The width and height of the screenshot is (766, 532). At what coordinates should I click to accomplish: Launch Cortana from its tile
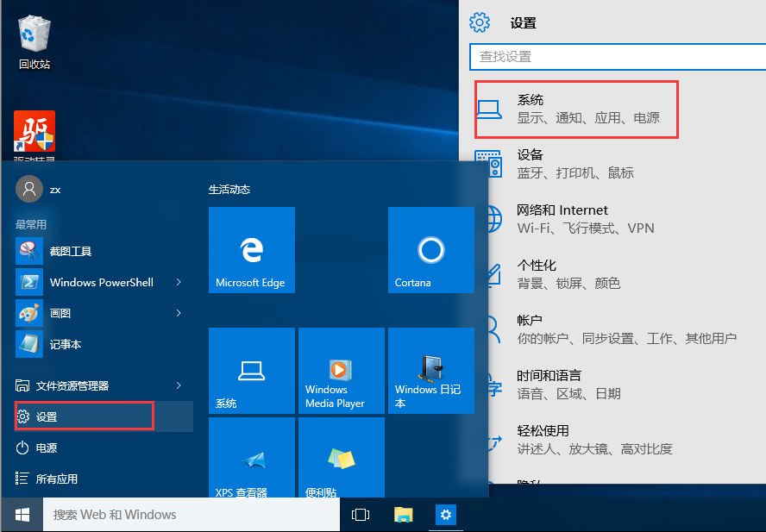pos(430,250)
